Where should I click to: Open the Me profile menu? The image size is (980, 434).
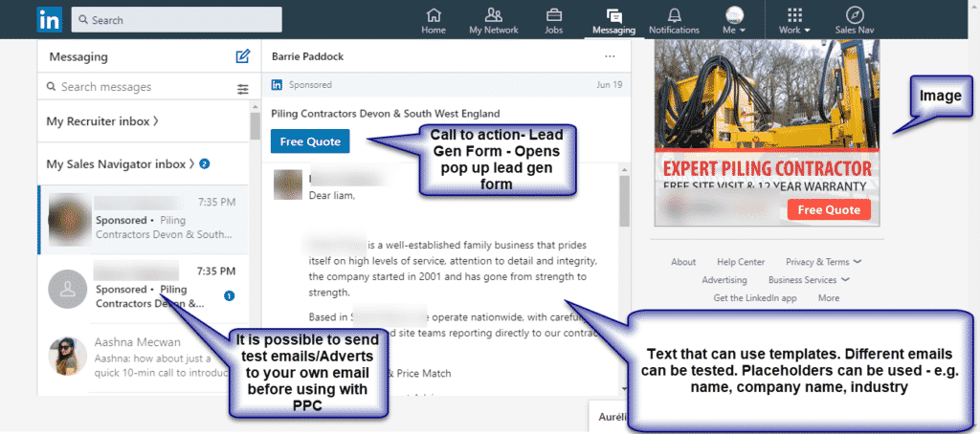[x=734, y=21]
